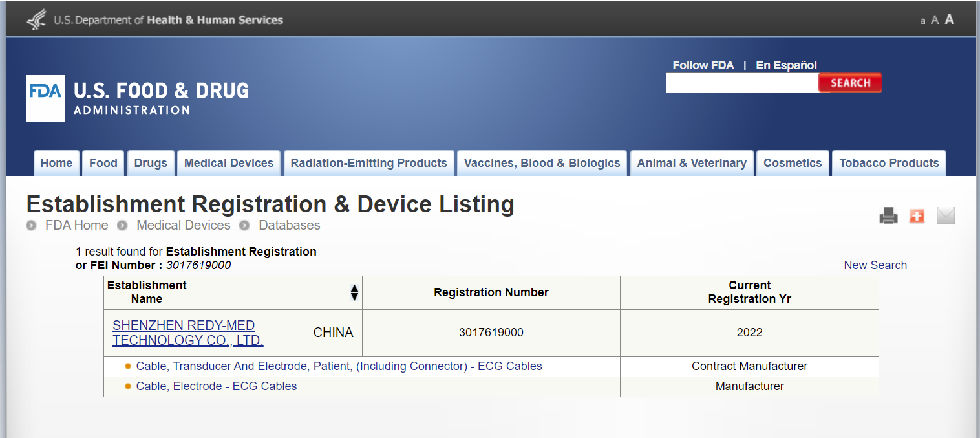Click the New Search link
Image resolution: width=980 pixels, height=438 pixels.
875,265
